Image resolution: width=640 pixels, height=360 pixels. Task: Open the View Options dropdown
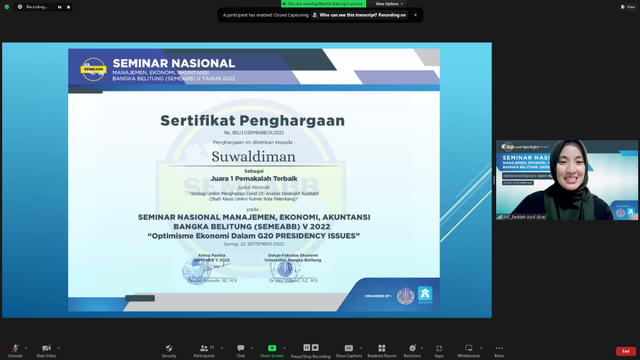point(389,4)
